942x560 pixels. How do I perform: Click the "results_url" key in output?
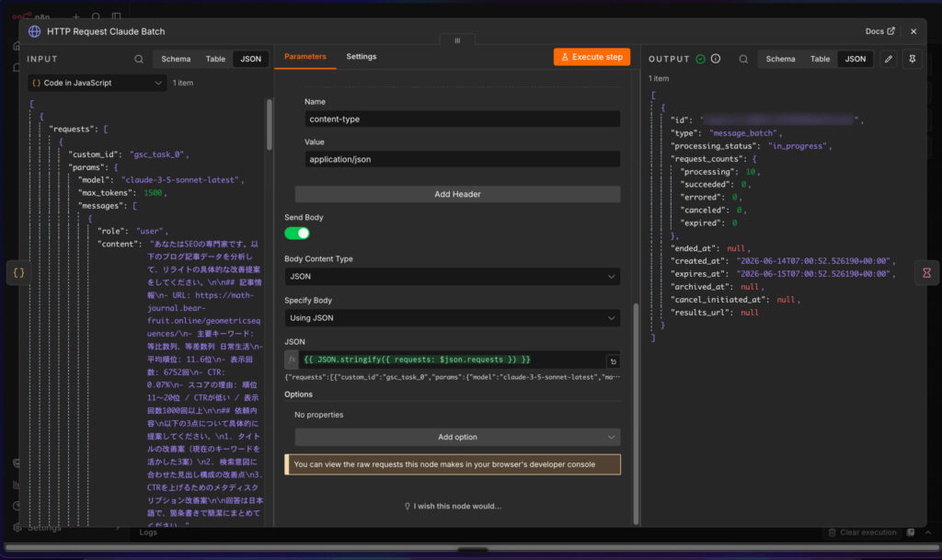pyautogui.click(x=701, y=312)
